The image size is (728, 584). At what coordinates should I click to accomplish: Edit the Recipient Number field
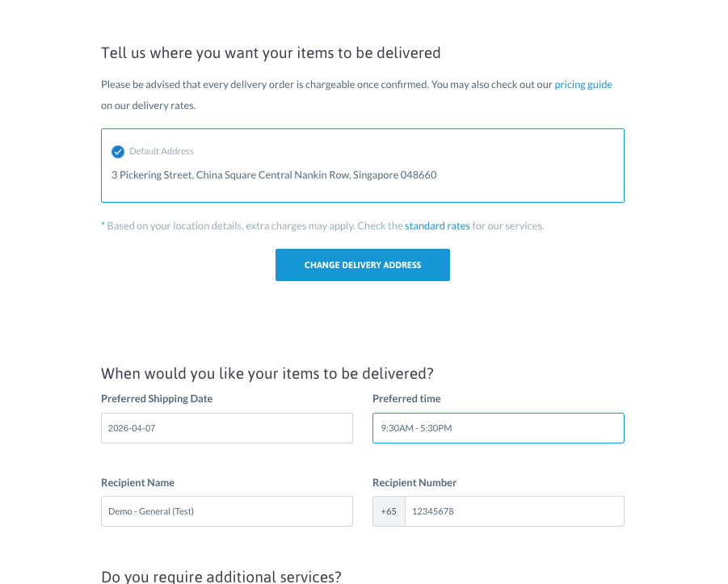click(x=514, y=511)
